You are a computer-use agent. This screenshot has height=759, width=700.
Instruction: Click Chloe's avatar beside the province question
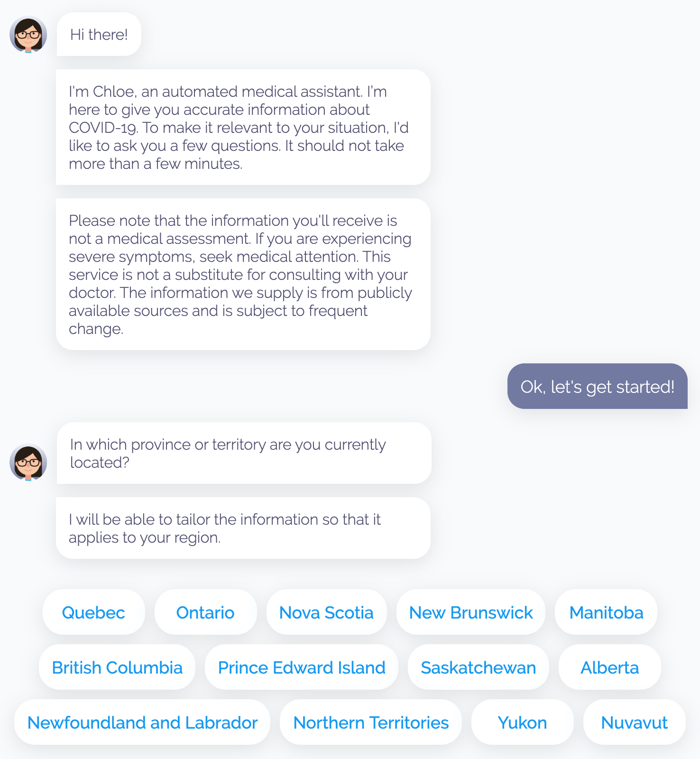pos(28,462)
